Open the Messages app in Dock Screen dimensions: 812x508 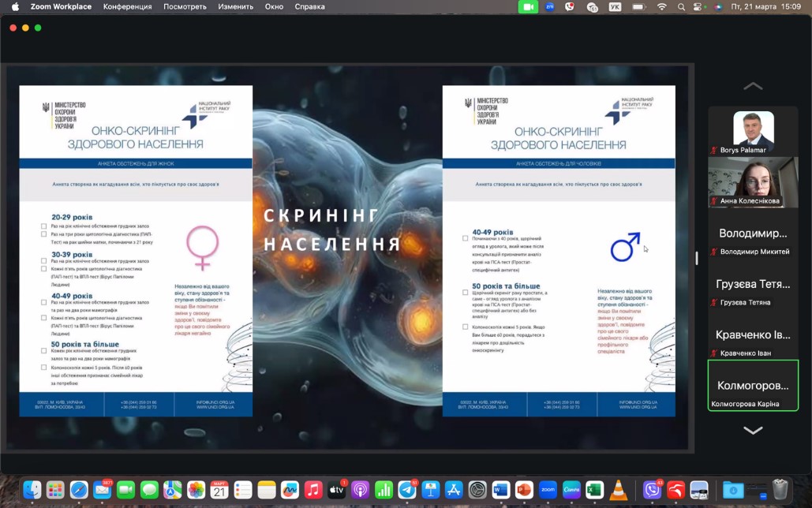[149, 489]
